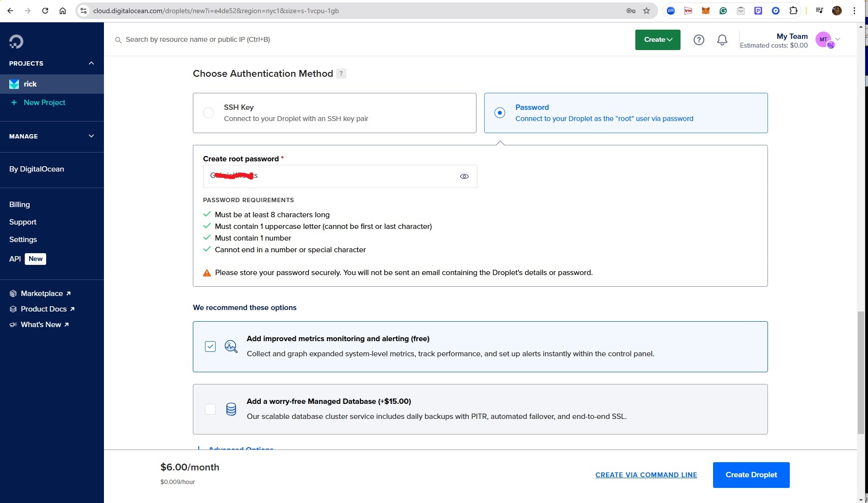Screen dimensions: 868x503
Task: Click the page vertical scrollbar
Action: [861, 373]
